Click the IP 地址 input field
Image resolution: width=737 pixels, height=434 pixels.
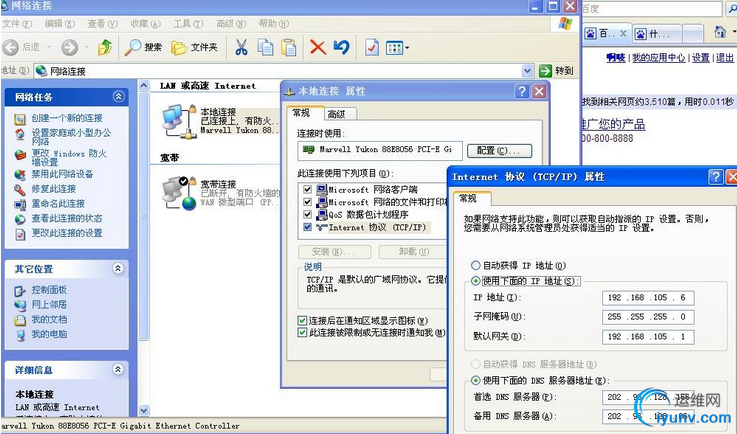(648, 298)
